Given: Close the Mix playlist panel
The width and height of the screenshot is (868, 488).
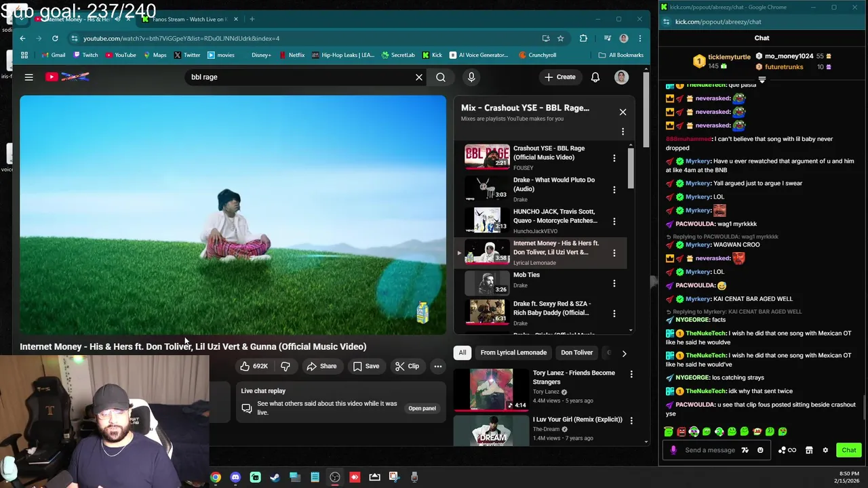Looking at the screenshot, I should click(x=623, y=112).
